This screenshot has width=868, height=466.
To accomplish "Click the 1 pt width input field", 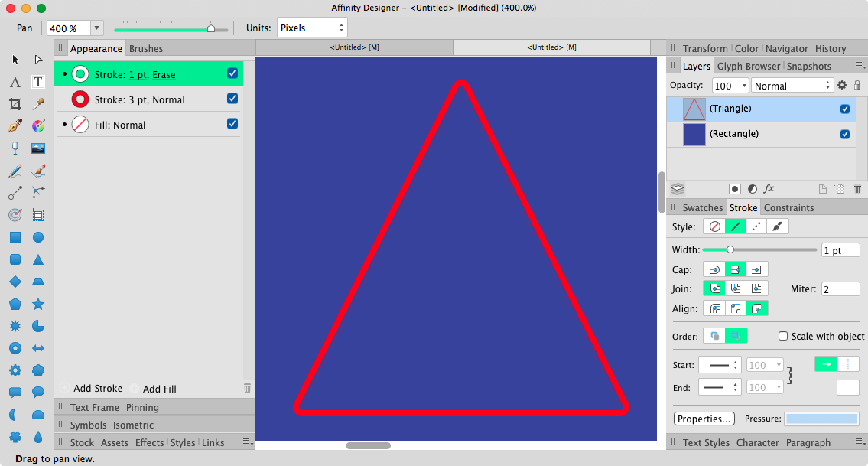I will pos(840,249).
